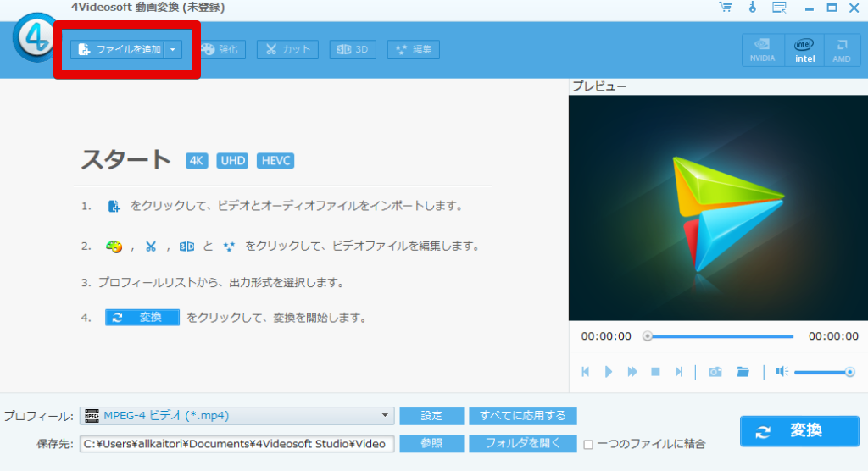Stop the preview playback

(x=655, y=372)
